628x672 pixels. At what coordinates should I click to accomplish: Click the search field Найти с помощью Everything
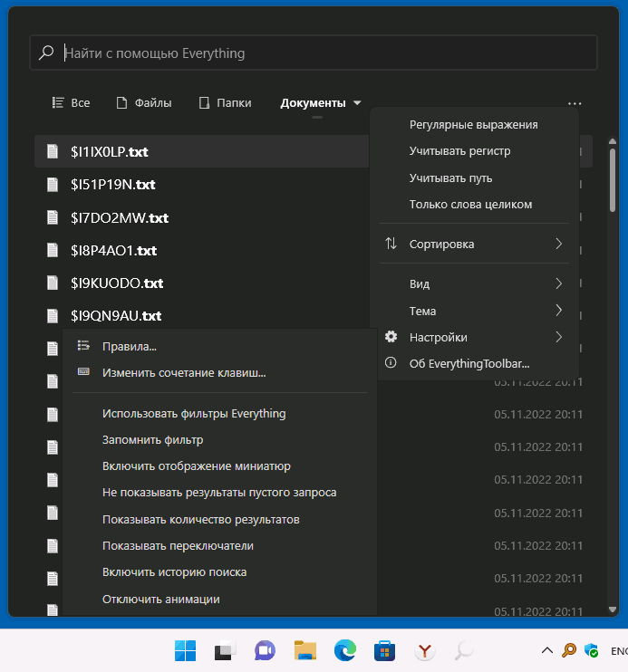tap(314, 53)
